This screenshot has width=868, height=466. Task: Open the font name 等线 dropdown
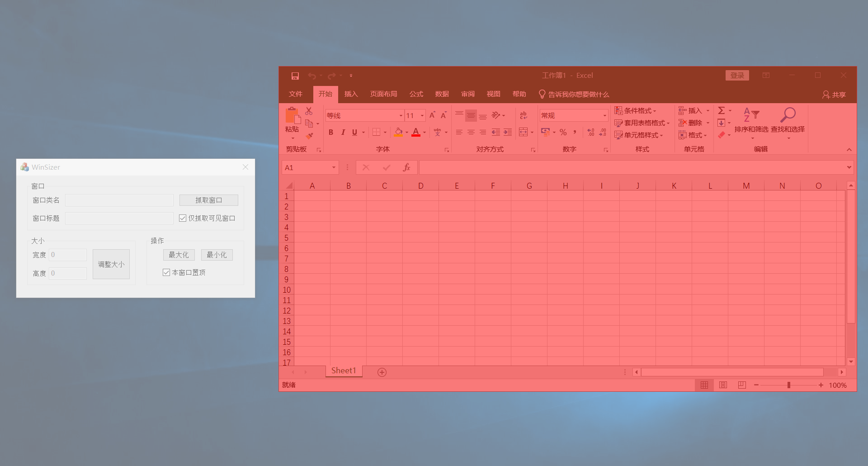click(401, 116)
